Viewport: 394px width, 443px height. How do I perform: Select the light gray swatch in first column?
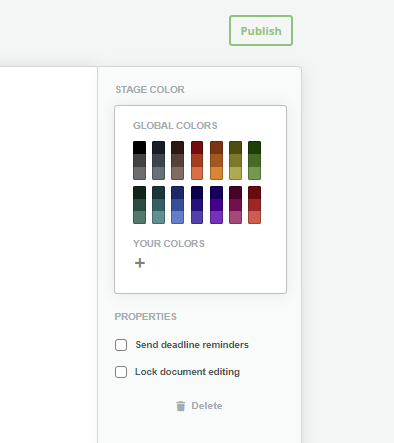[139, 173]
